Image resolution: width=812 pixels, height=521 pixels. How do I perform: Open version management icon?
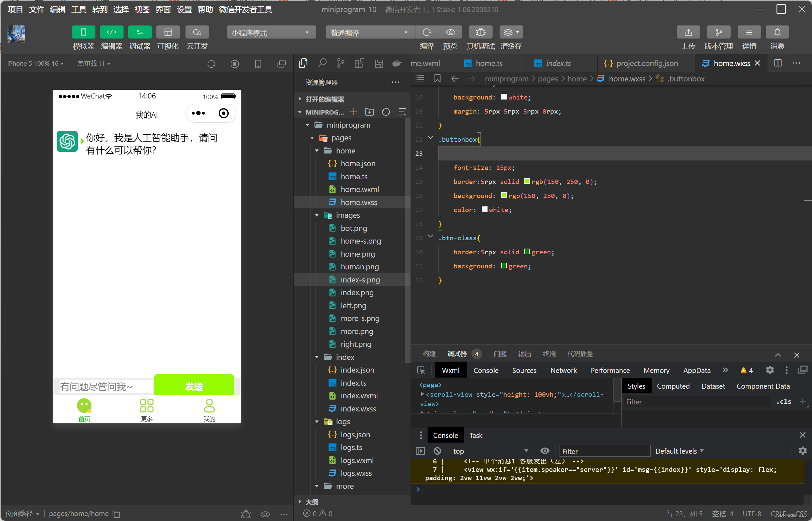(x=718, y=32)
